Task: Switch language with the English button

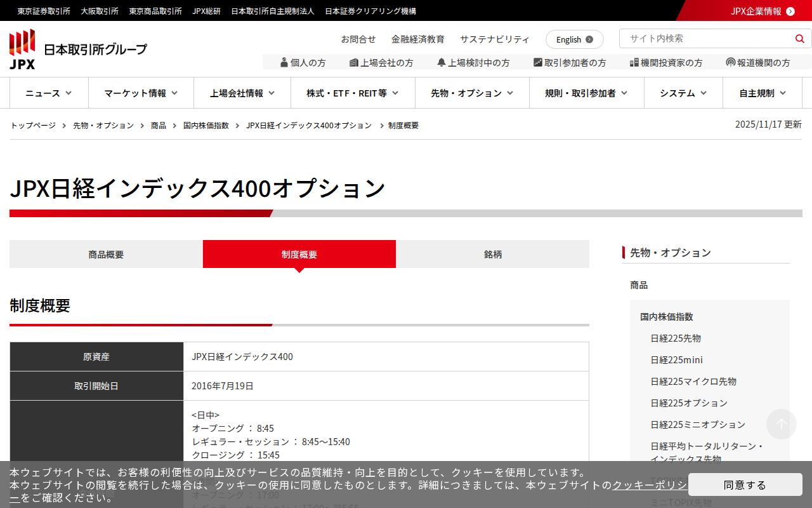Action: coord(575,39)
